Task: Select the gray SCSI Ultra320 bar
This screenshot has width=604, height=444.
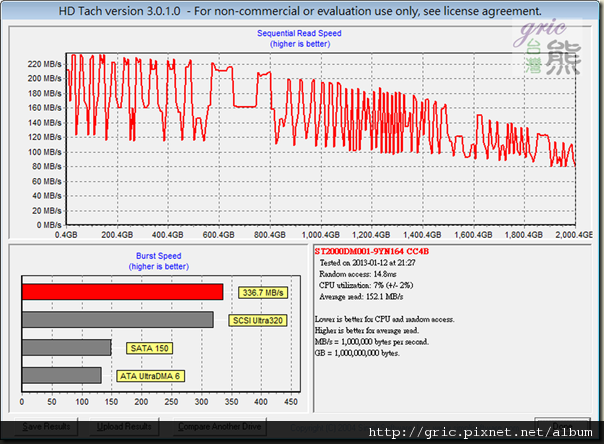Action: click(x=117, y=320)
